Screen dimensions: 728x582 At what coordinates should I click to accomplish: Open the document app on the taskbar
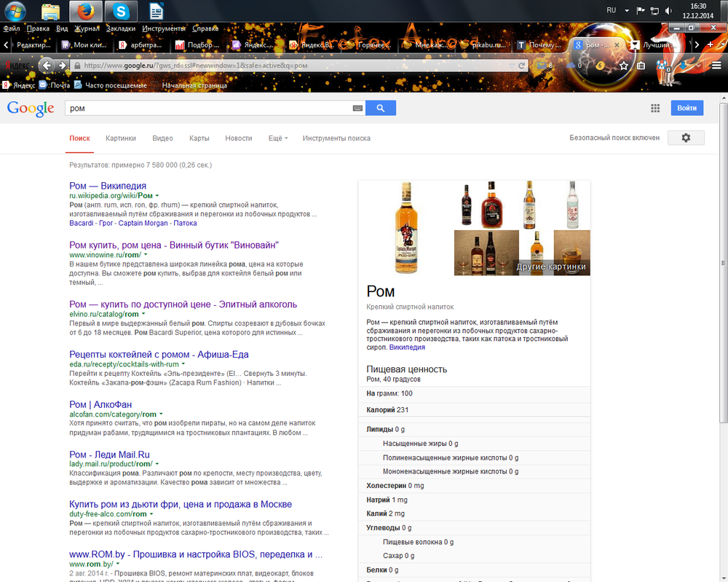(156, 11)
